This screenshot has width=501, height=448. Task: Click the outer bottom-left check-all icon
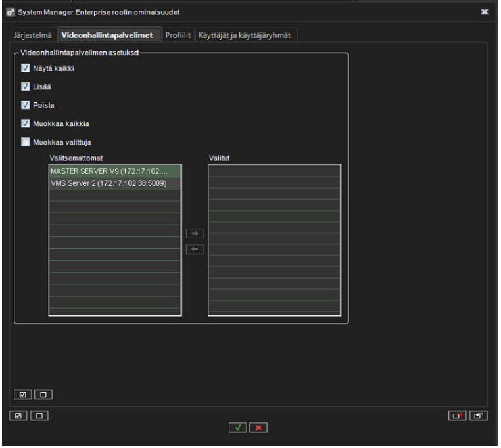click(x=18, y=416)
